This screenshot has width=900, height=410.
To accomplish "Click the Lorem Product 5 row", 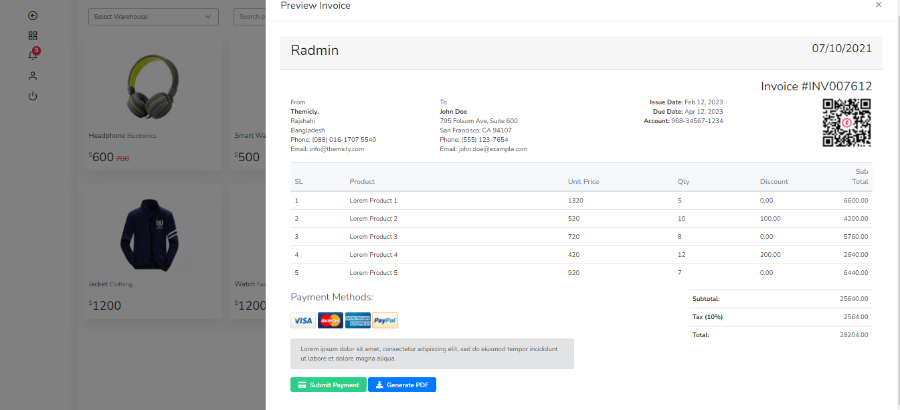I will pyautogui.click(x=581, y=273).
